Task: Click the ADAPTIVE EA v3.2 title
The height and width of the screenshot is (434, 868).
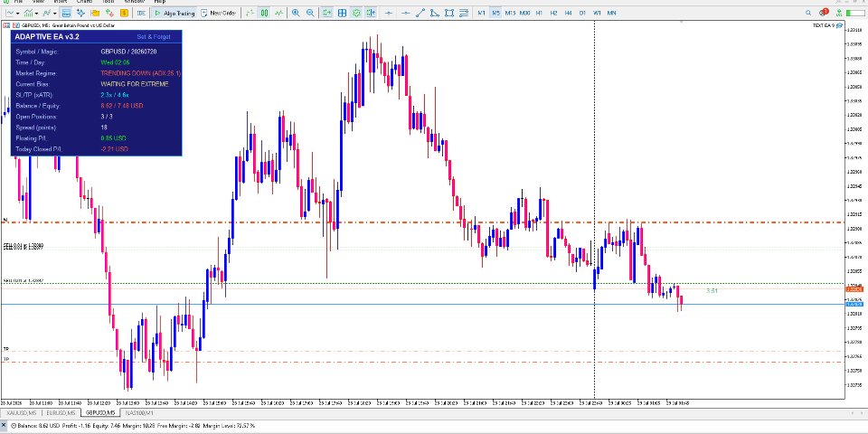Action: point(46,36)
